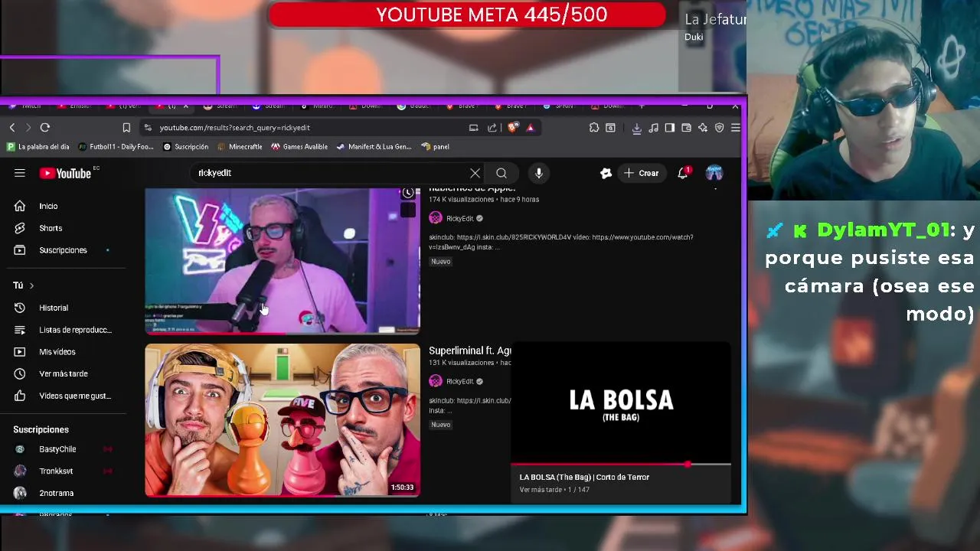
Task: Click the icon left of Crear
Action: tap(606, 174)
